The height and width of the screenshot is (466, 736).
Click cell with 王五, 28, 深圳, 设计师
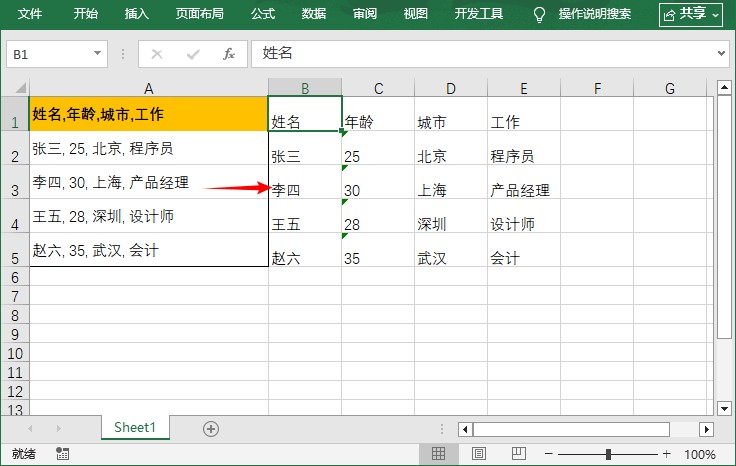pos(148,216)
